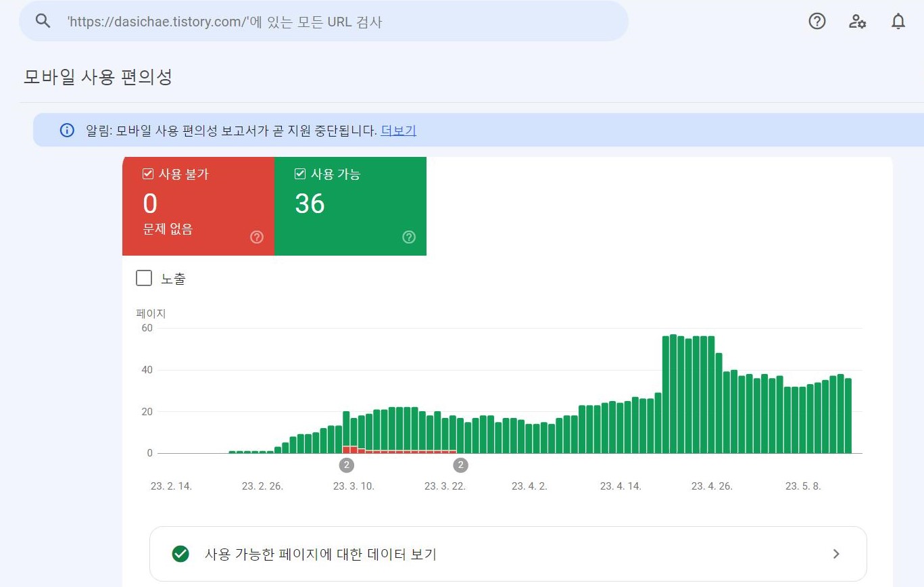The width and height of the screenshot is (924, 587).
Task: Open help via question mark icon top right
Action: coord(817,21)
